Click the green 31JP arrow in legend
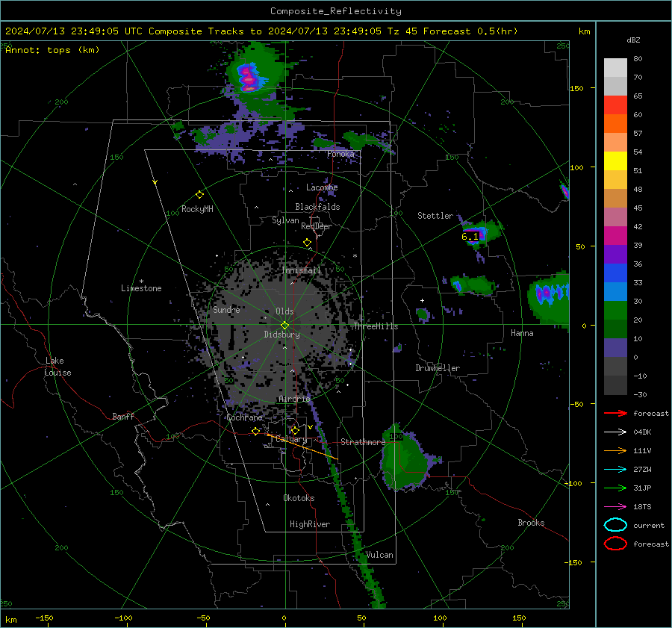The height and width of the screenshot is (628, 672). (615, 488)
